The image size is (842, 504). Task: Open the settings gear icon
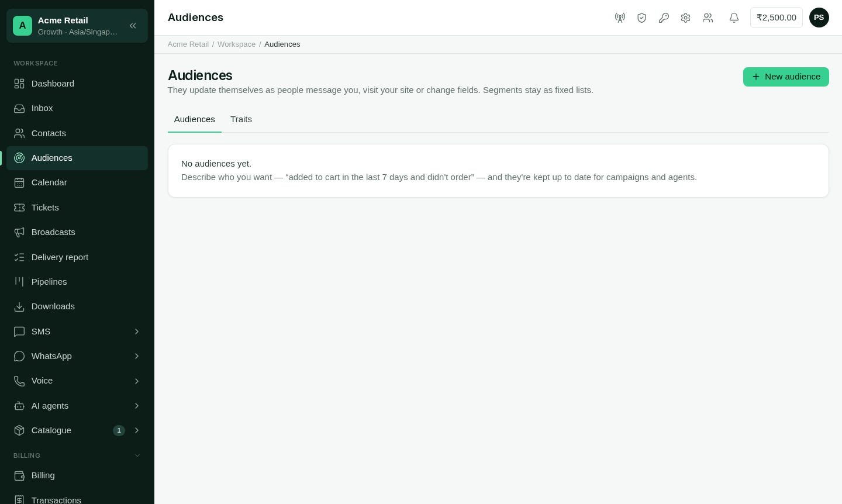pyautogui.click(x=685, y=18)
